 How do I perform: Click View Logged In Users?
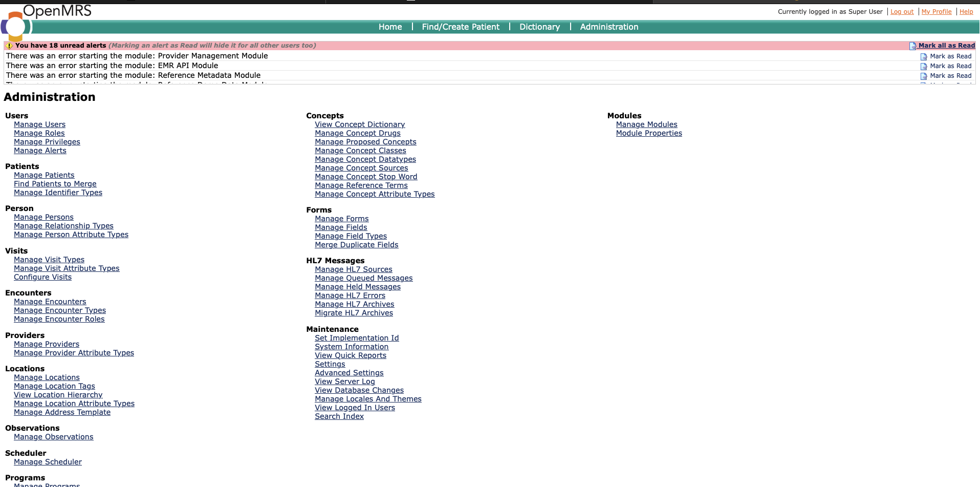tap(355, 408)
